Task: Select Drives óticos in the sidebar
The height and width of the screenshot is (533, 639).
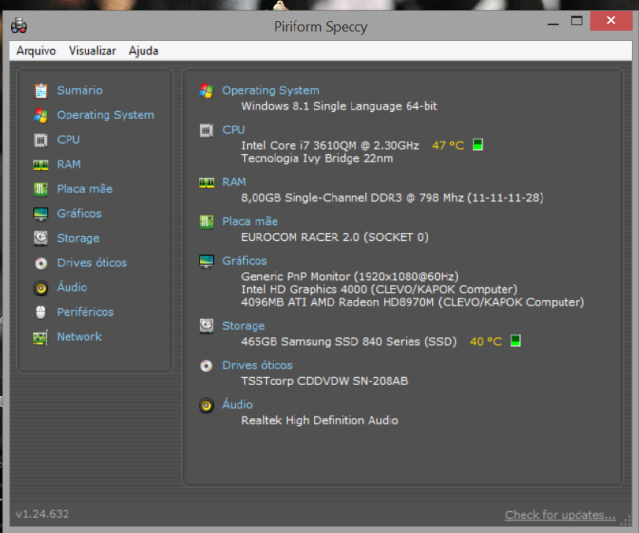Action: tap(92, 262)
